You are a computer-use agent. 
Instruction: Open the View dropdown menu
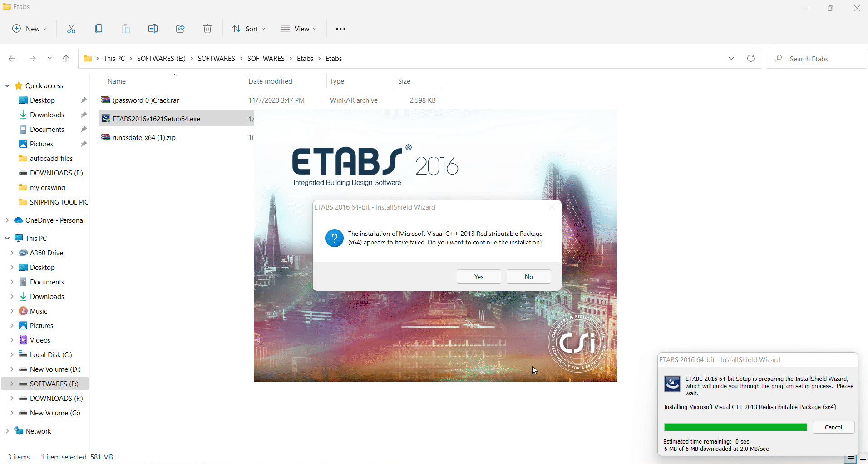[x=298, y=29]
